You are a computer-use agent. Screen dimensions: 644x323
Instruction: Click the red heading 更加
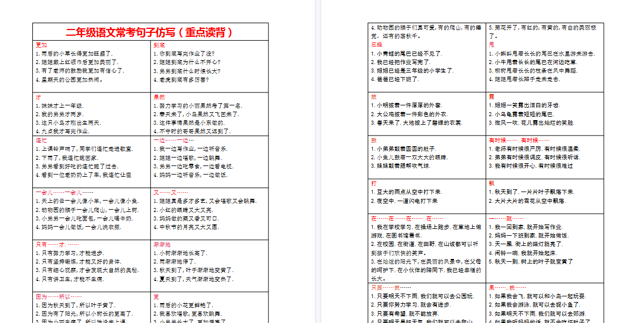[41, 45]
